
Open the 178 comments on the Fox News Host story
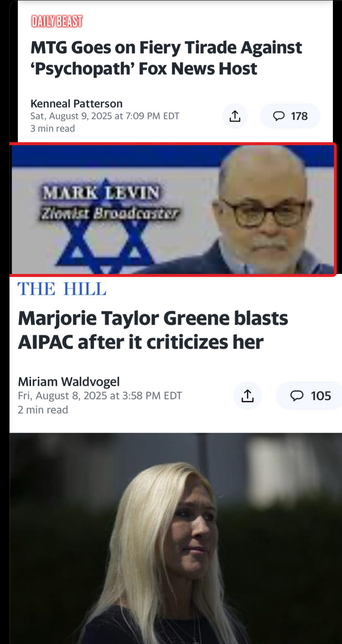coord(290,116)
